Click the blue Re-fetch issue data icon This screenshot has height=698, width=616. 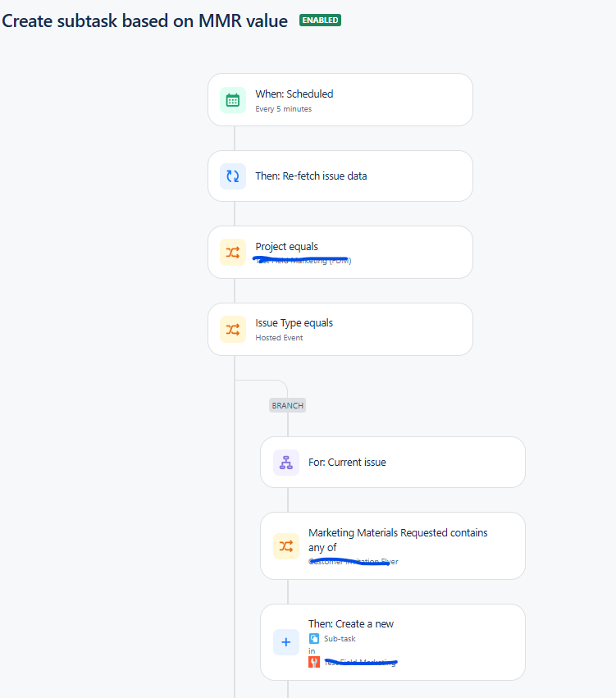pos(233,176)
